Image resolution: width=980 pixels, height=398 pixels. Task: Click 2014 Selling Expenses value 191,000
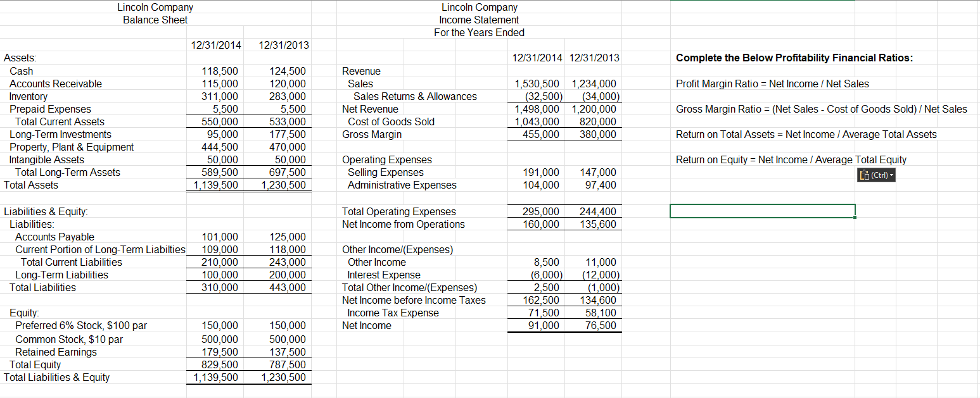tap(541, 172)
